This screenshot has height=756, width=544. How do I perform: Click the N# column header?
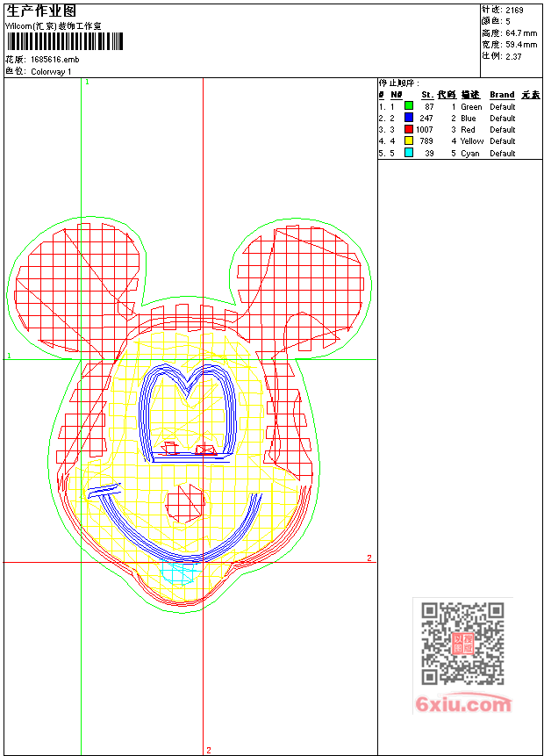396,95
